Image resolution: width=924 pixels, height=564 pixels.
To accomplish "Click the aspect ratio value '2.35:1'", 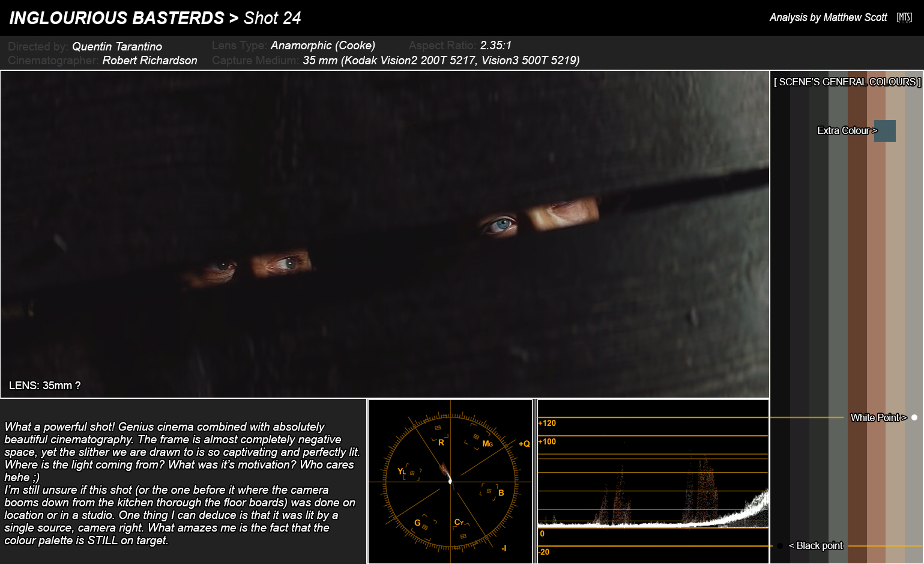I will point(496,45).
